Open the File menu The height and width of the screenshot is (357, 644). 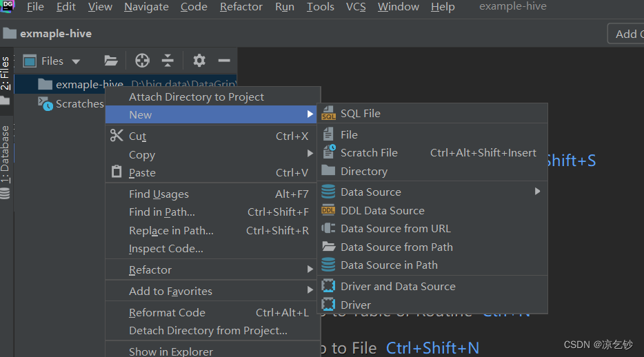click(35, 7)
